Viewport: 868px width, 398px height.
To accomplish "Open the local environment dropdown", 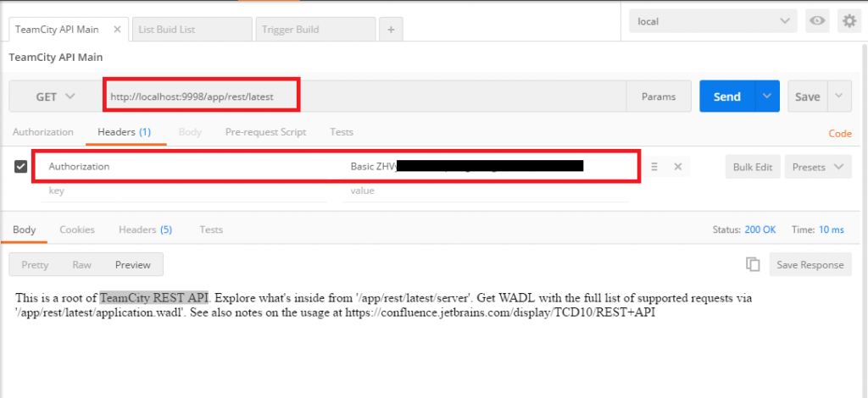I will point(713,21).
